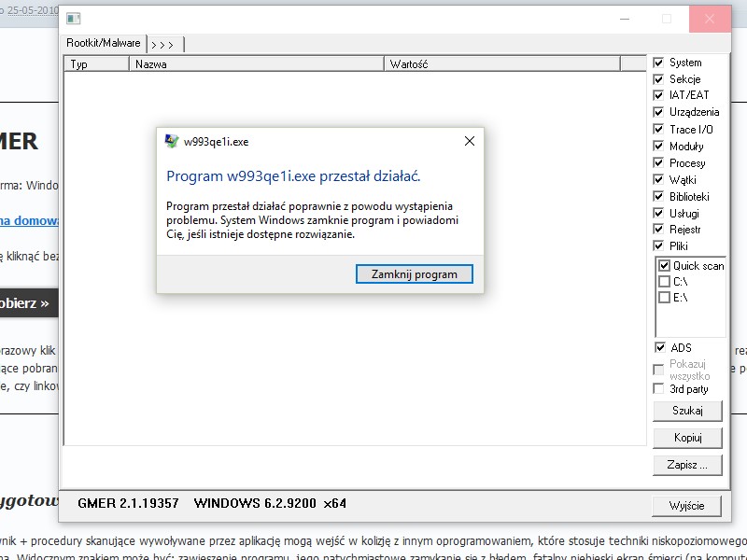Toggle the Urządzenia checkbox

(x=658, y=112)
